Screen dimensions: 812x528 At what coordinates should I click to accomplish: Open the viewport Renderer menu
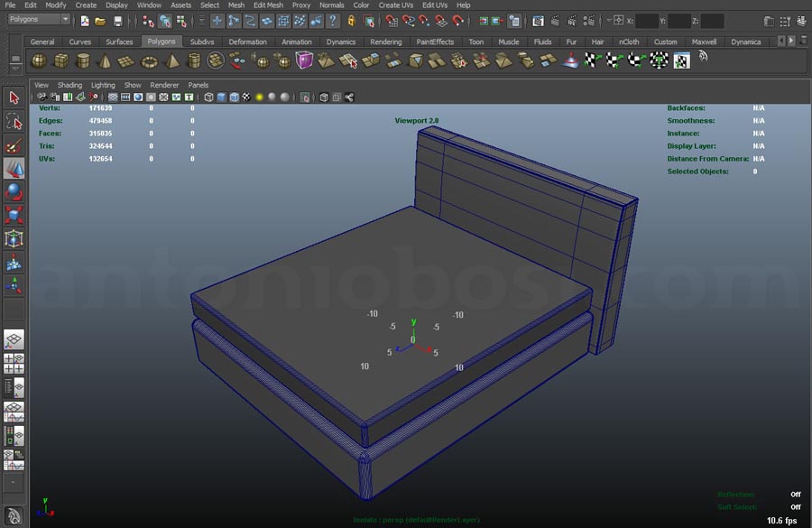[164, 85]
